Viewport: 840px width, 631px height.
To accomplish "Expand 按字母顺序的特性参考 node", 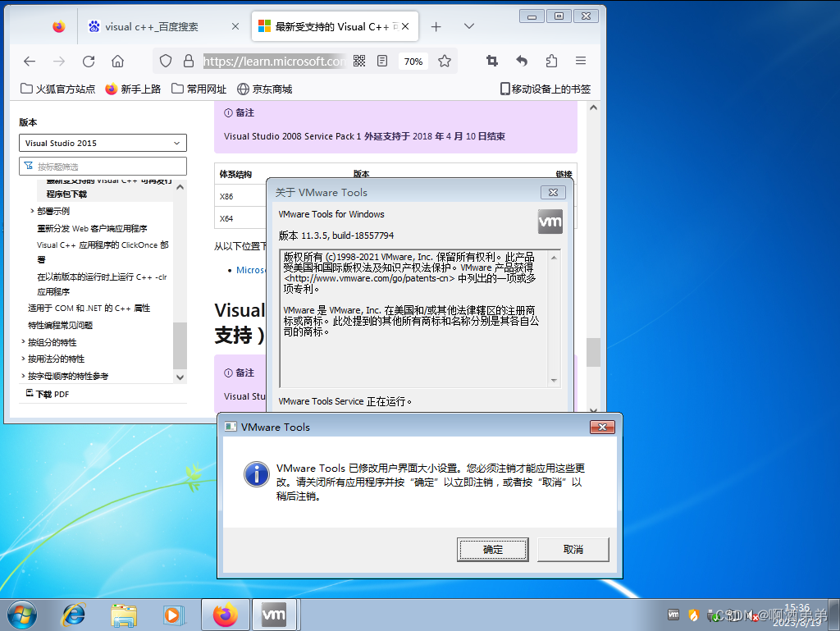I will (x=23, y=376).
